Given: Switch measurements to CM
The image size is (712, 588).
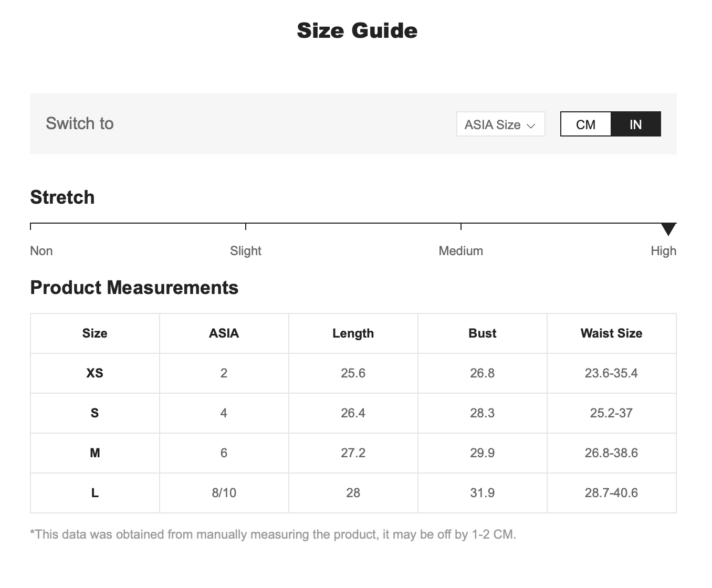Looking at the screenshot, I should (x=585, y=124).
